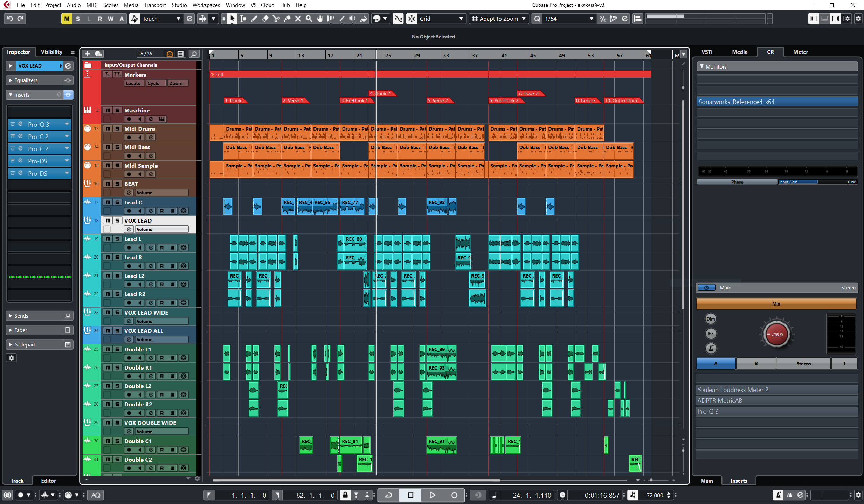Click the Control Room volume knob -26.9
Viewport: 864px width, 504px height.
[x=776, y=334]
